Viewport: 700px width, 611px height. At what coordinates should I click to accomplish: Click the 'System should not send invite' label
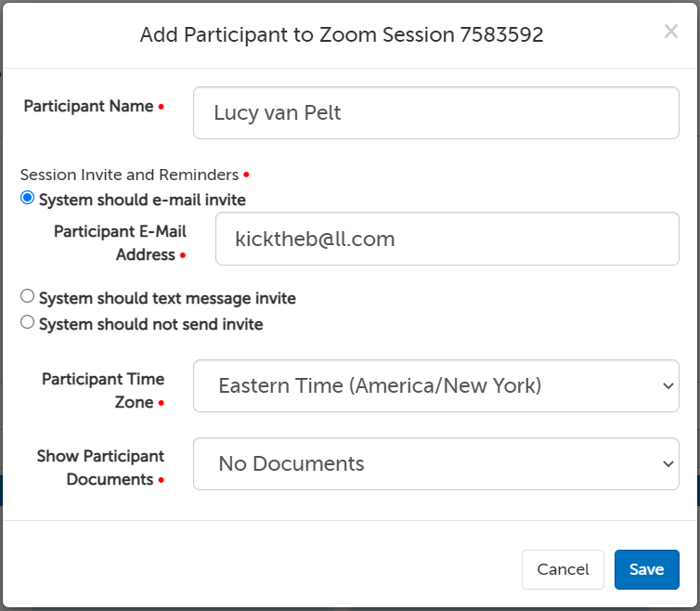tap(150, 324)
